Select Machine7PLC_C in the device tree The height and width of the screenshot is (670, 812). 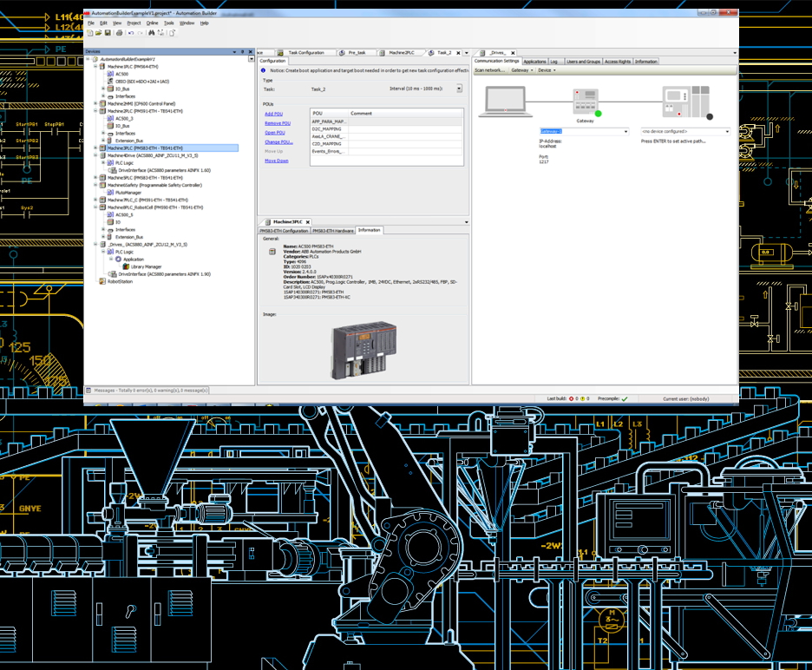[147, 200]
